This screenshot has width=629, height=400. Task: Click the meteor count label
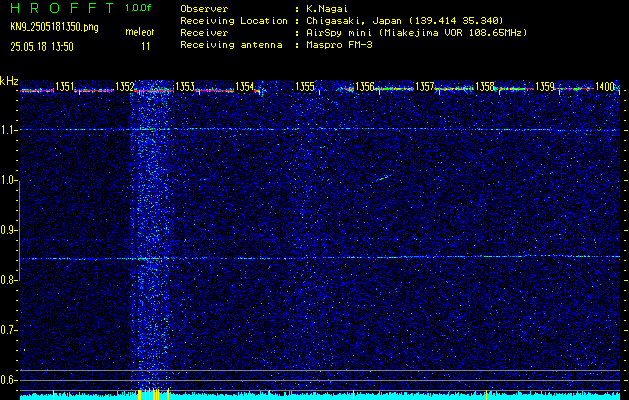click(140, 33)
